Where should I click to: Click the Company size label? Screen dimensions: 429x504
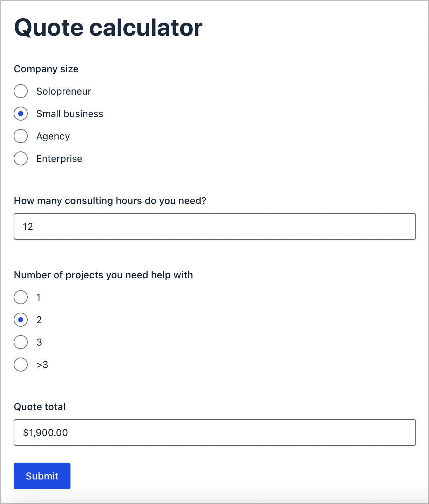point(46,69)
